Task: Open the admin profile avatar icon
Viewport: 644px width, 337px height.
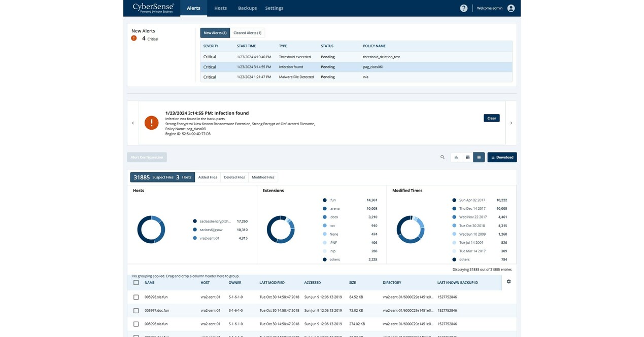Action: [512, 8]
